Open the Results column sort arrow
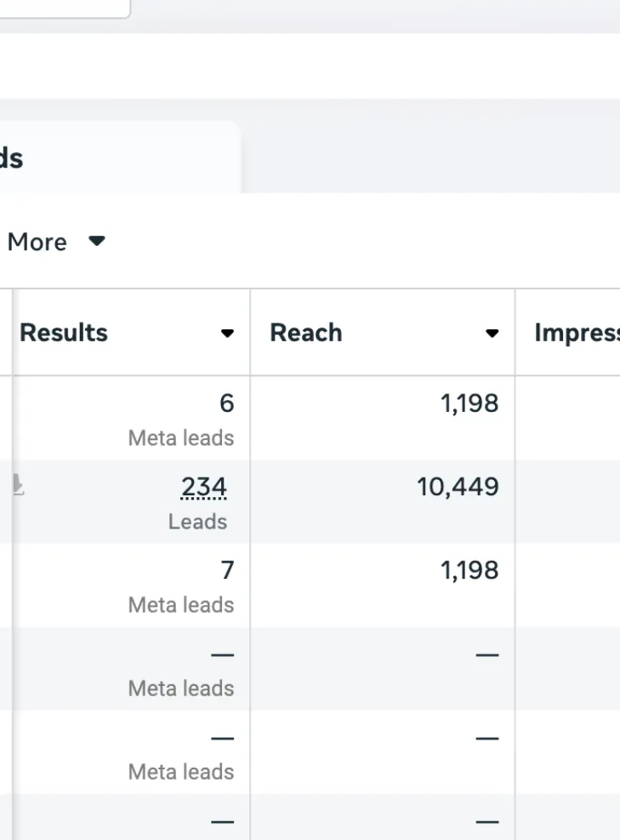 point(227,334)
